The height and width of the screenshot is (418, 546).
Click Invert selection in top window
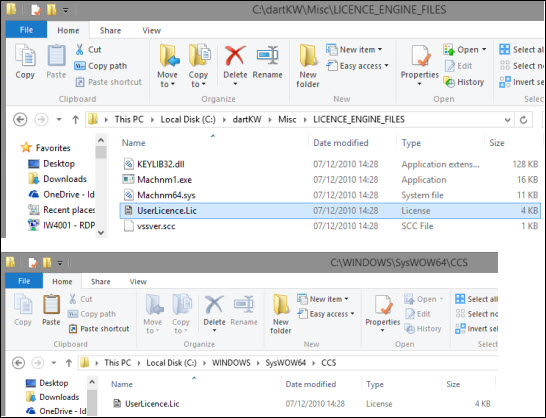[521, 82]
